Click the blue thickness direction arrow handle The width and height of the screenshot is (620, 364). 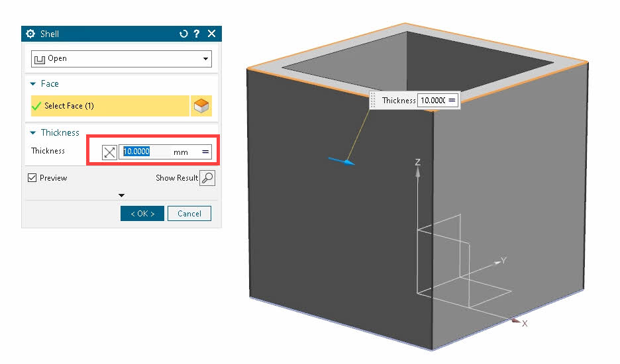343,161
